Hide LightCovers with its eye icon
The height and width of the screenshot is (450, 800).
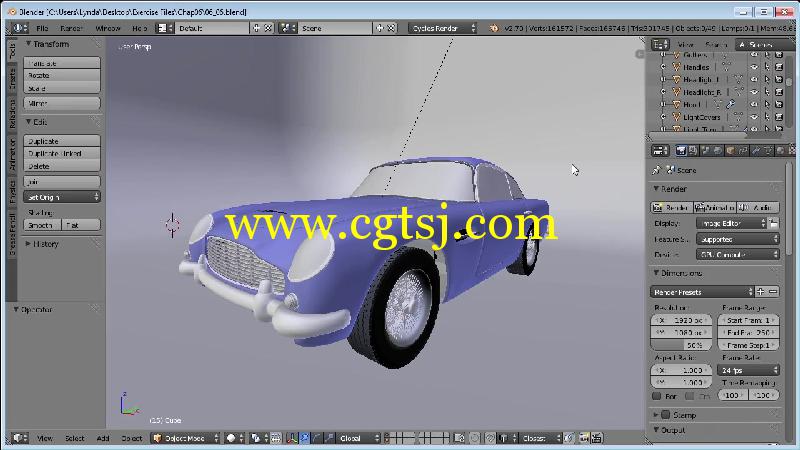pos(754,117)
